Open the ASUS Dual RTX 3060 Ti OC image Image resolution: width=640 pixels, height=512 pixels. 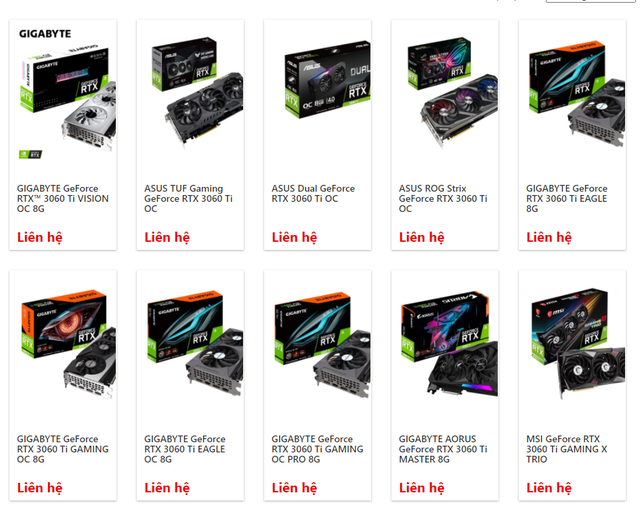(x=327, y=80)
